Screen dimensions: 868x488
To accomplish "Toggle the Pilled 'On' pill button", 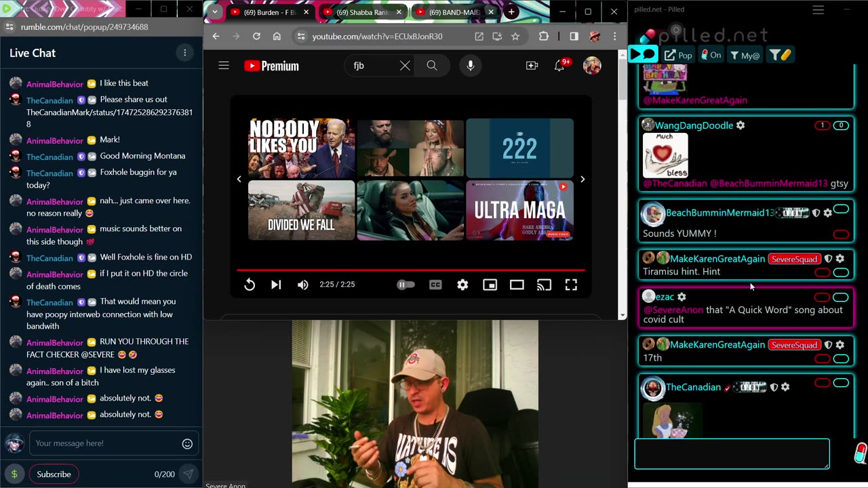I will pos(711,55).
